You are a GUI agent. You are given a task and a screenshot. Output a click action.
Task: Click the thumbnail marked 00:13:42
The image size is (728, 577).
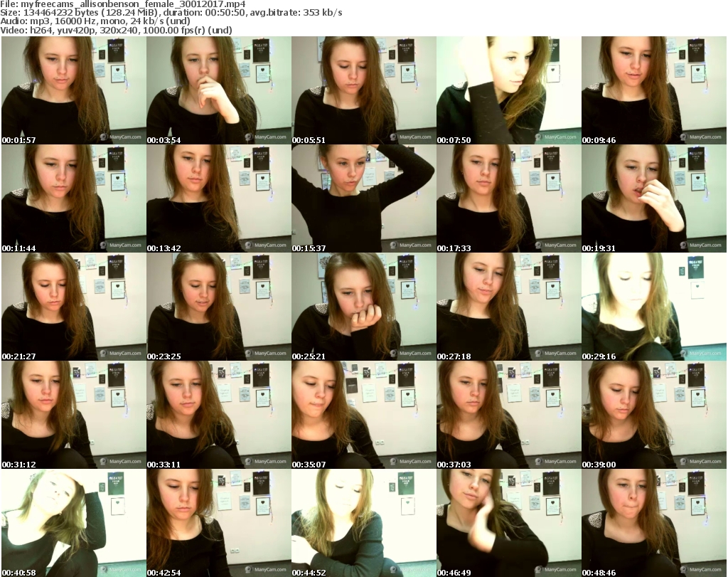click(219, 198)
